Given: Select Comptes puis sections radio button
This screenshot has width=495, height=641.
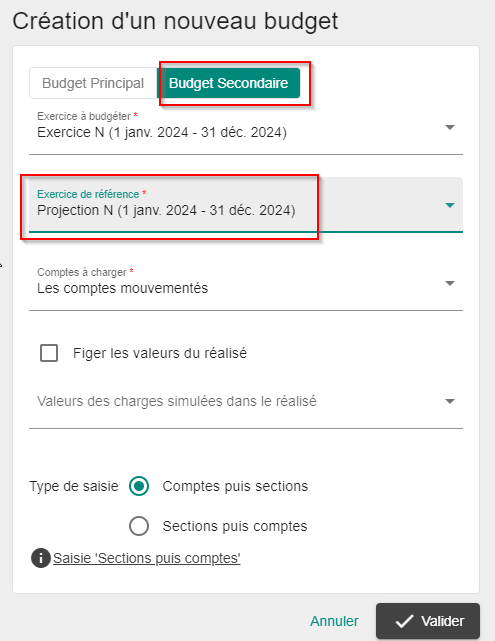Looking at the screenshot, I should tap(139, 486).
